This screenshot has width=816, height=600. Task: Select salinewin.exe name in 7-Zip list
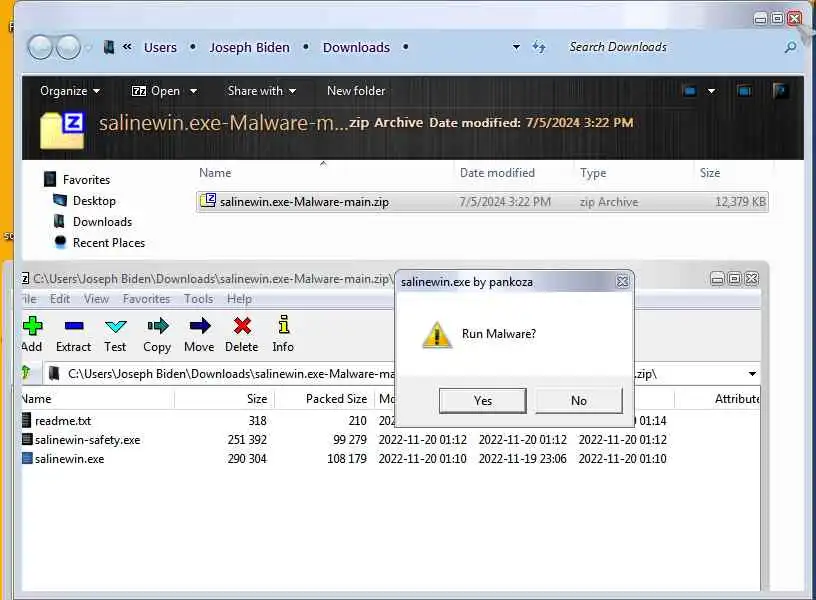coord(69,459)
